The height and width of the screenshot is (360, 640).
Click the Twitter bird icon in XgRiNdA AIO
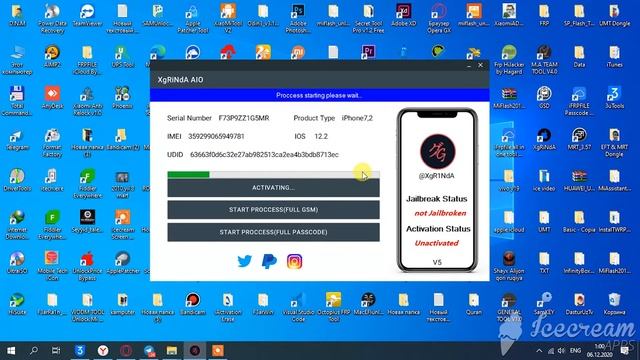(244, 261)
